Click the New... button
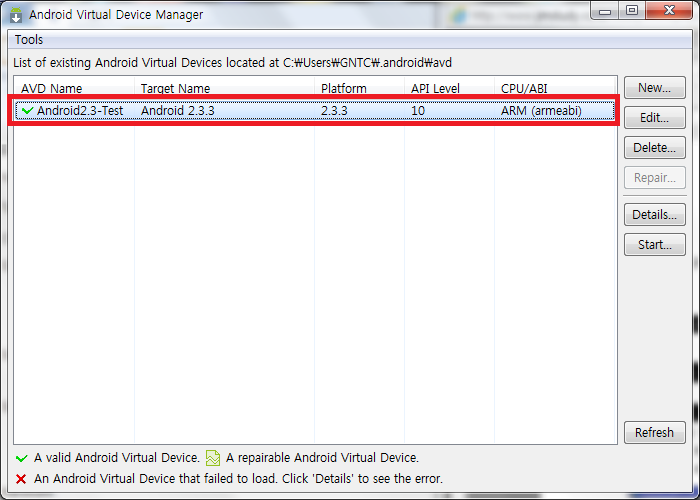Screen dimensions: 700x500 [654, 88]
